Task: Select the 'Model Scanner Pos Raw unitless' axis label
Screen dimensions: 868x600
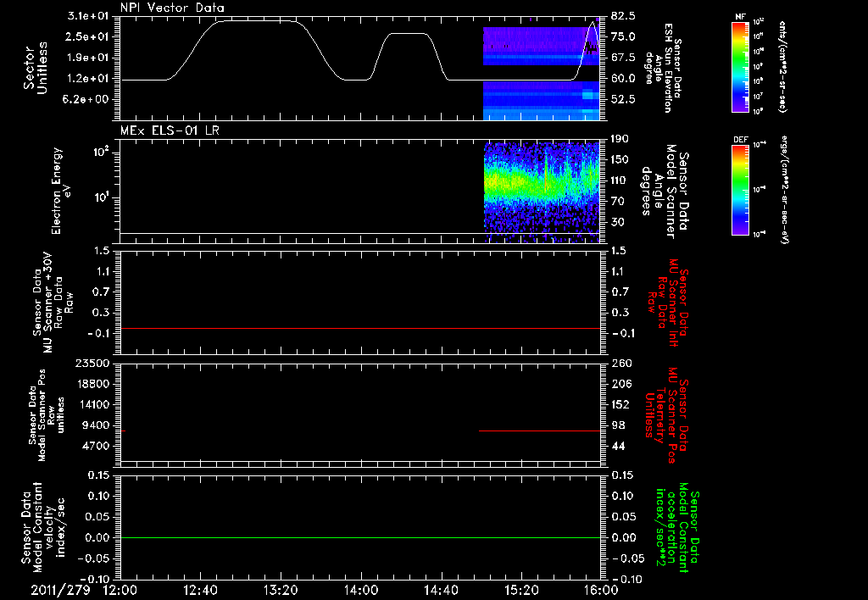Action: coord(46,415)
